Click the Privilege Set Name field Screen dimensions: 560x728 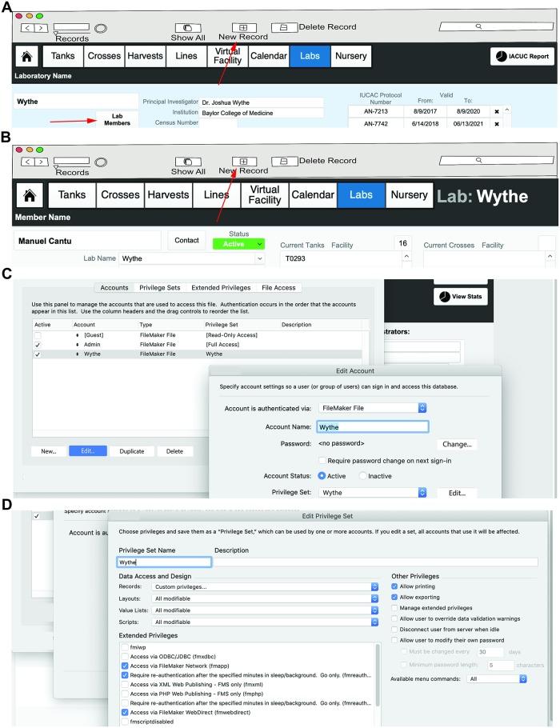click(164, 562)
